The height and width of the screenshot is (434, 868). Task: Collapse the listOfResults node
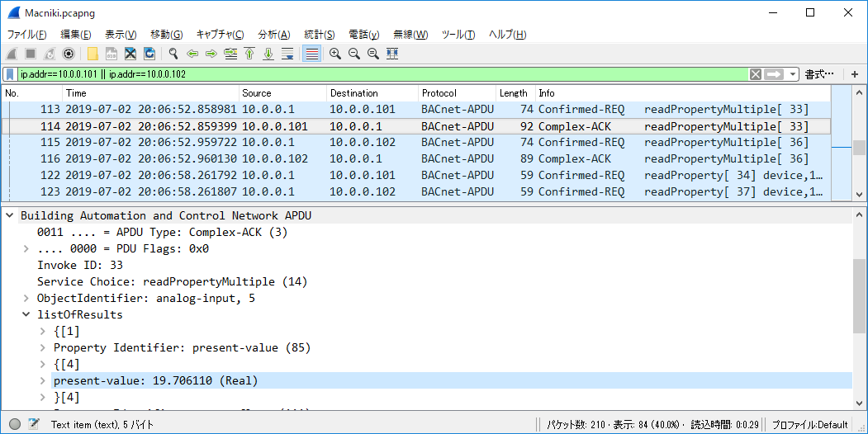tap(26, 314)
